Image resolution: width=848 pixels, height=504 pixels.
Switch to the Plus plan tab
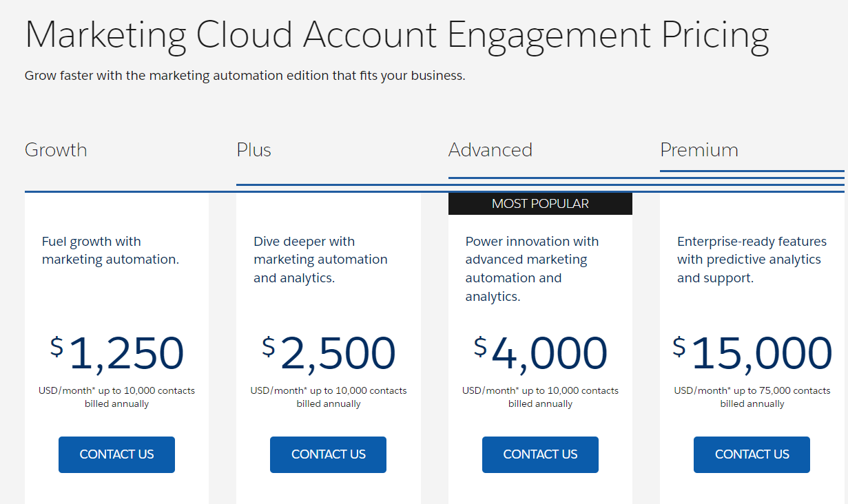pyautogui.click(x=254, y=150)
